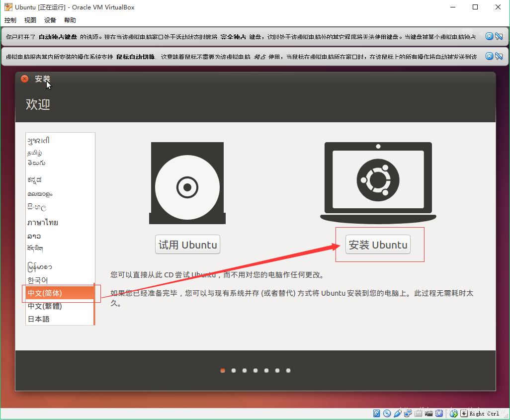Select தமிழ் in the language list
The image size is (510, 420).
(x=60, y=153)
